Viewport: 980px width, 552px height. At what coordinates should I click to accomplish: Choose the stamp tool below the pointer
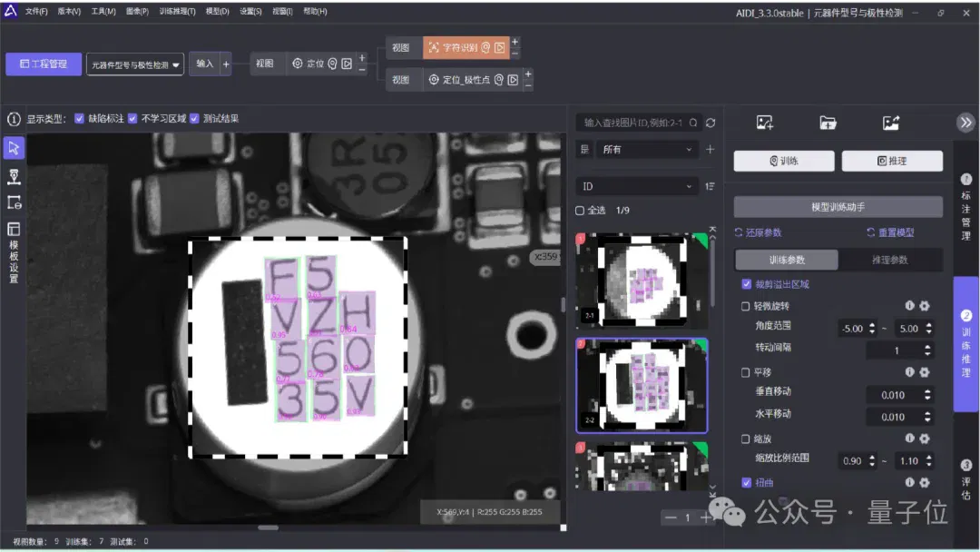click(x=14, y=176)
